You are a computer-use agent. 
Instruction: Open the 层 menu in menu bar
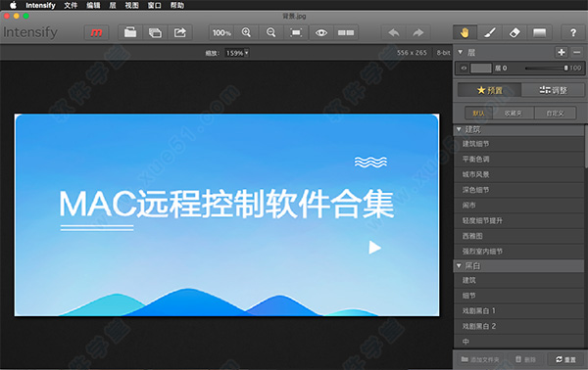[x=113, y=5]
